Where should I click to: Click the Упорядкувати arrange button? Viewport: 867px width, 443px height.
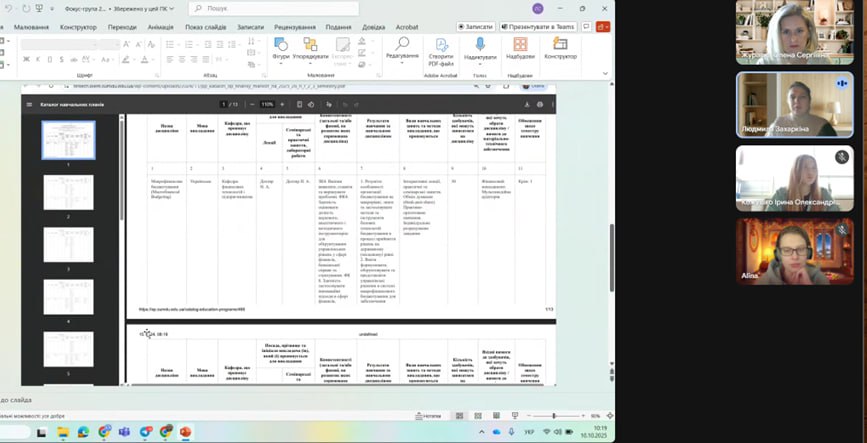click(x=310, y=48)
